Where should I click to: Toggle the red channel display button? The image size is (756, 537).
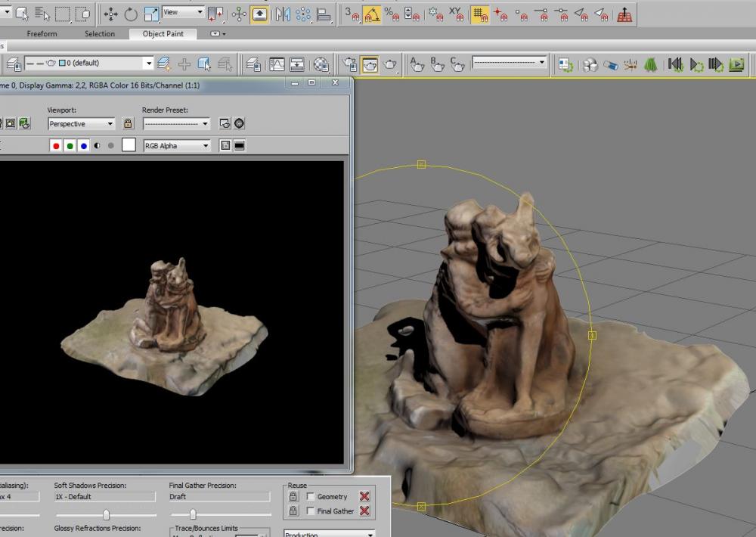56,146
